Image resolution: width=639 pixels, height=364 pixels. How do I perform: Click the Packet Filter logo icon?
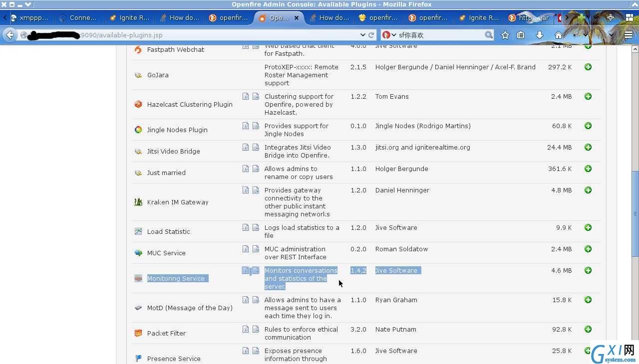click(x=138, y=333)
